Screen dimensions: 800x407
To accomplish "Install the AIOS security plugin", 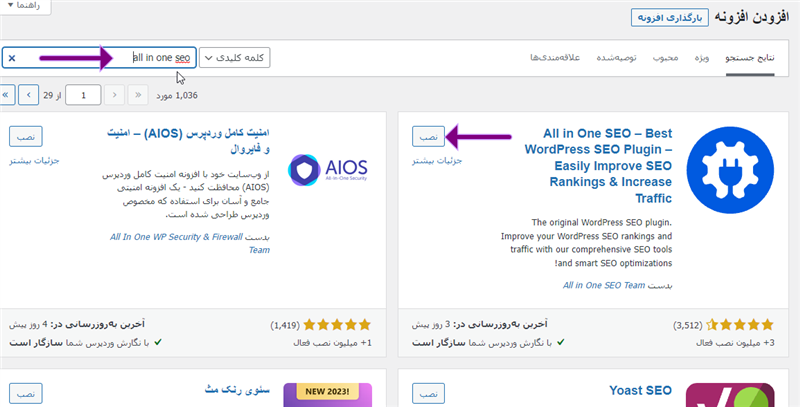I will click(26, 137).
